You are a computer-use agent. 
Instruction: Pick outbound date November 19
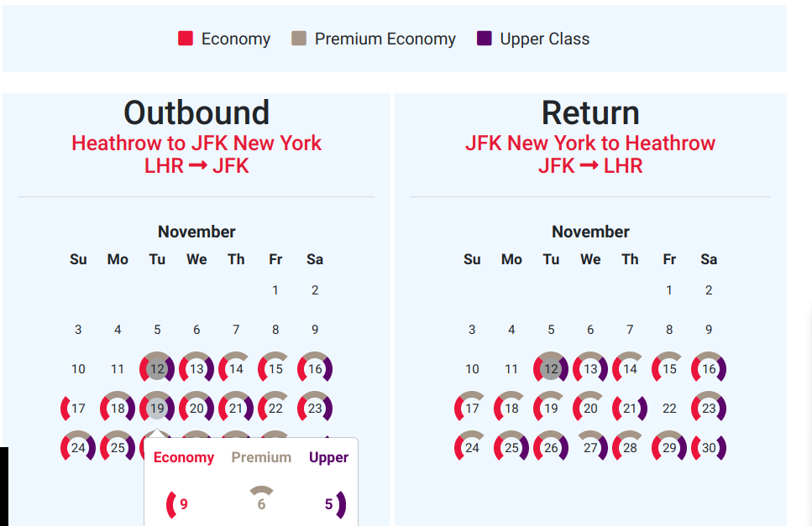tap(157, 409)
